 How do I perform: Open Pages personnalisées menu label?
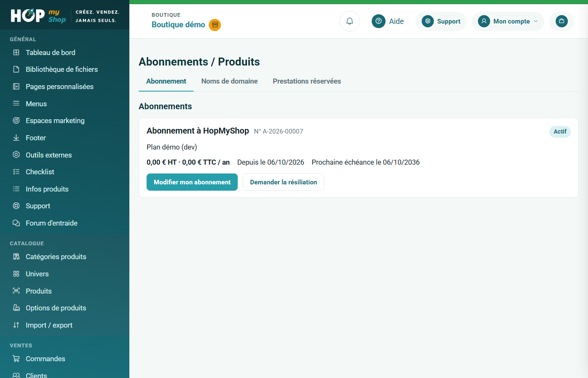click(x=60, y=87)
